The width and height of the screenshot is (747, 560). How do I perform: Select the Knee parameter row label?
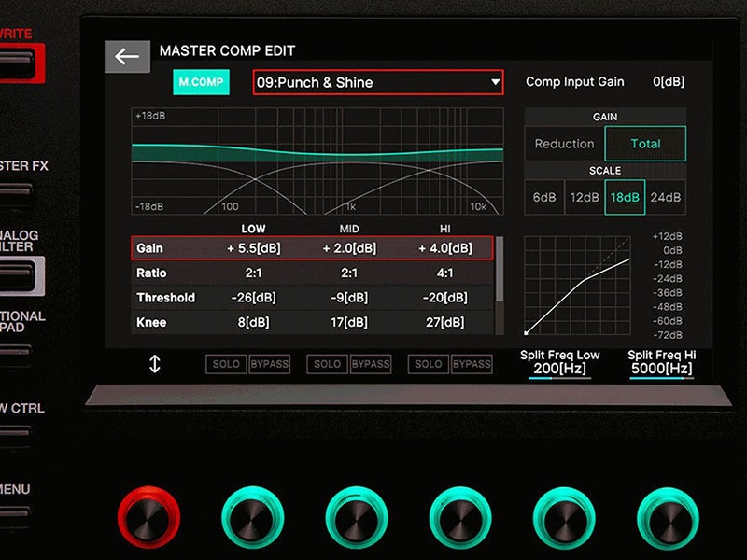[151, 322]
